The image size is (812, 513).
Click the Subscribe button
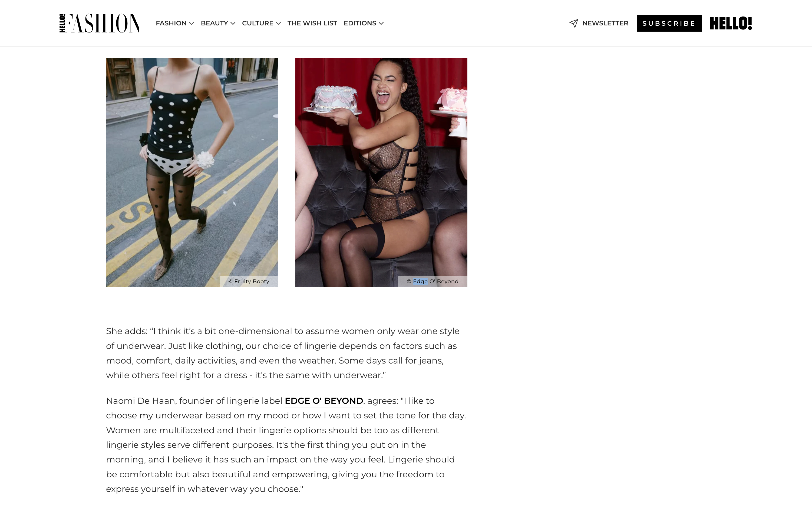(669, 23)
